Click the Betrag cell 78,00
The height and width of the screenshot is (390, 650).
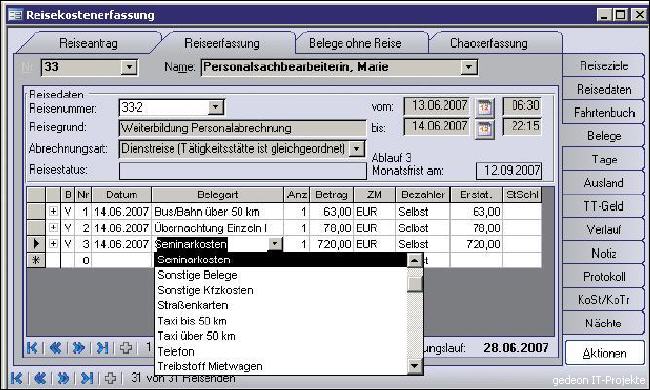[332, 228]
